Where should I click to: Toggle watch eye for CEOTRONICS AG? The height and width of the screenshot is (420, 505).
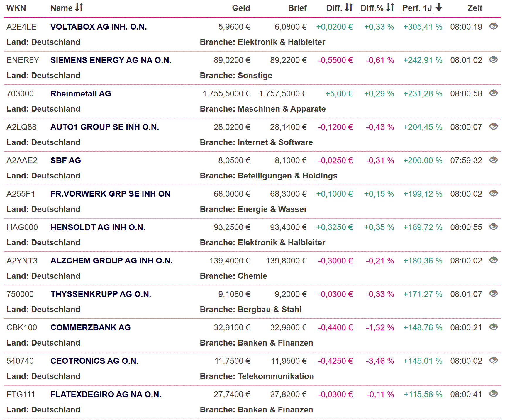(x=494, y=361)
